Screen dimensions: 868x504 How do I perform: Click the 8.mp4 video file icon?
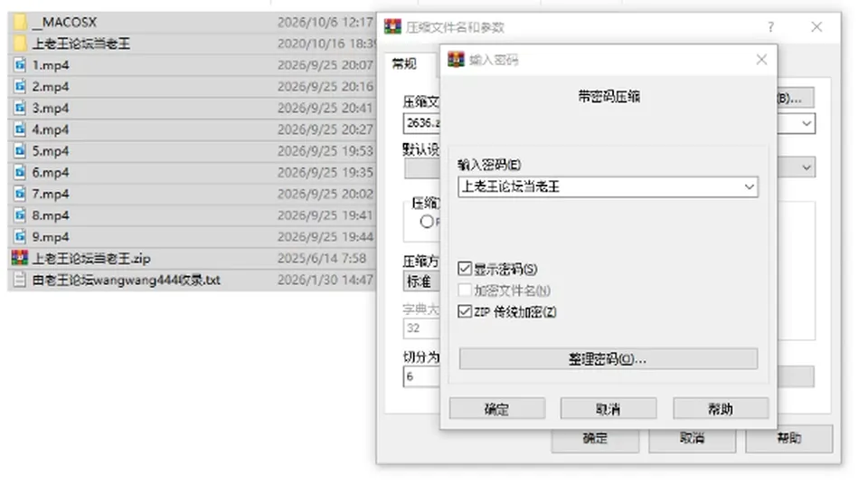coord(20,215)
